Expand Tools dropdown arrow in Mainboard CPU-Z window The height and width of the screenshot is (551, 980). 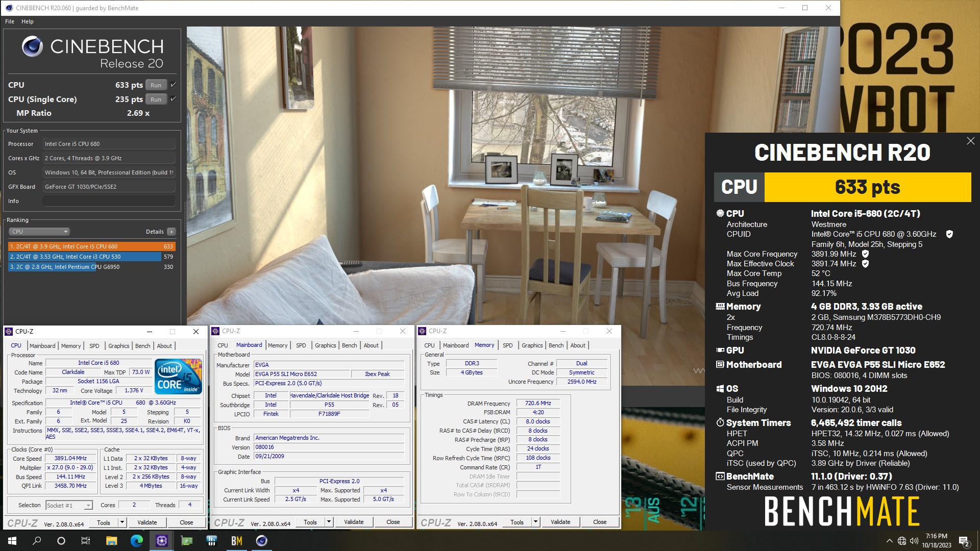(x=329, y=522)
